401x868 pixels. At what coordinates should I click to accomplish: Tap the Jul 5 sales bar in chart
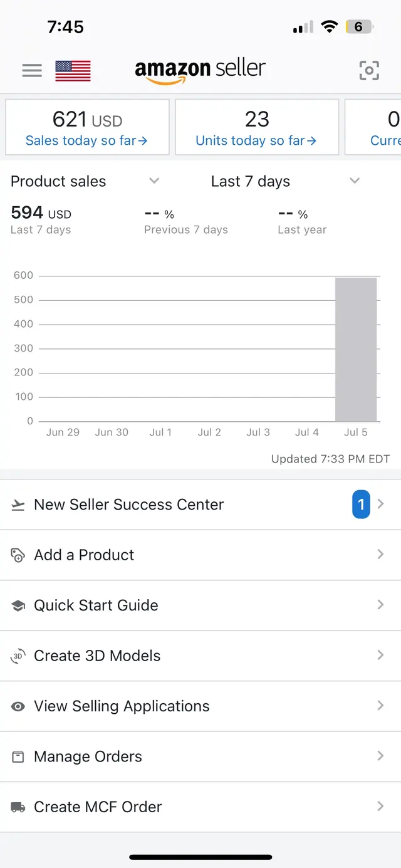(x=356, y=350)
